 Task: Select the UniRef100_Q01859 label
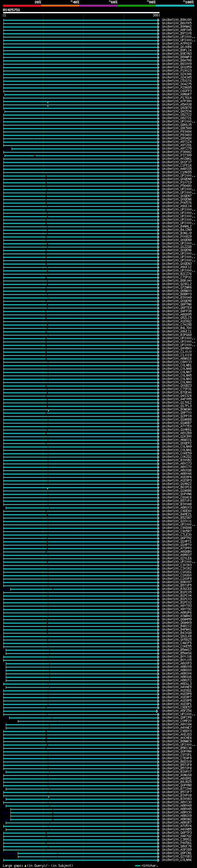tap(177, 67)
